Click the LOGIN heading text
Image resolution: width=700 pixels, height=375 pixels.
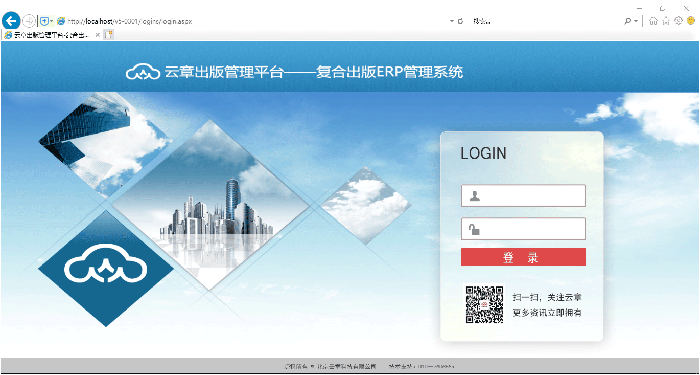pos(483,154)
